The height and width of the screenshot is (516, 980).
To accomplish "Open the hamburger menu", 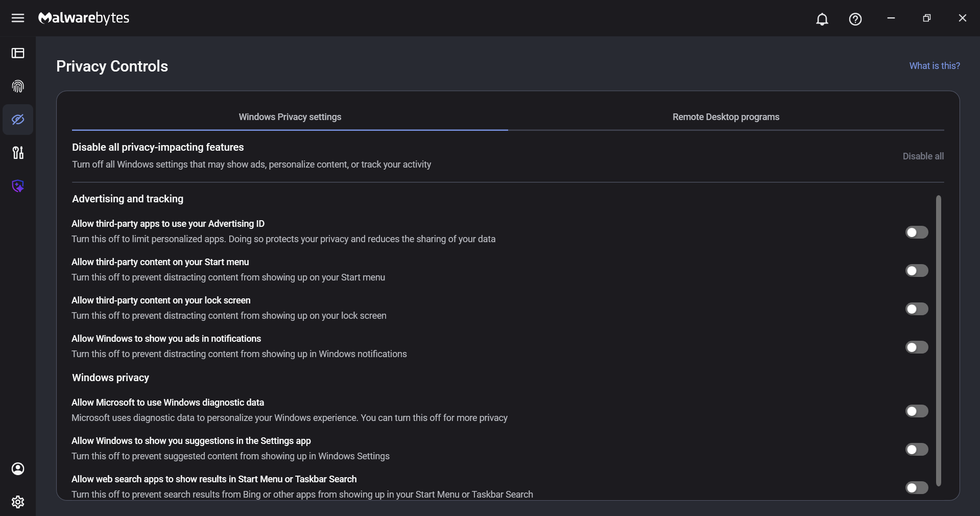I will pyautogui.click(x=18, y=18).
